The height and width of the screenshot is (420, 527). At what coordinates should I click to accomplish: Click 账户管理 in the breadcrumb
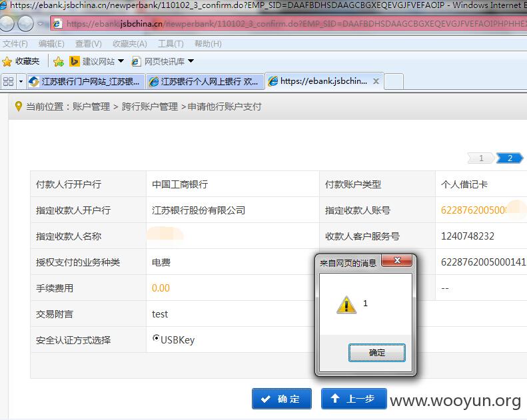click(91, 106)
